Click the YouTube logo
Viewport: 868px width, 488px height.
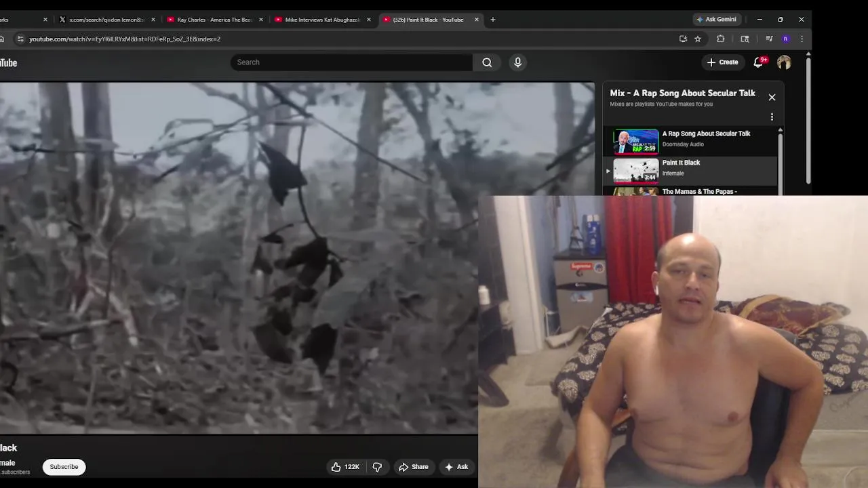point(8,63)
